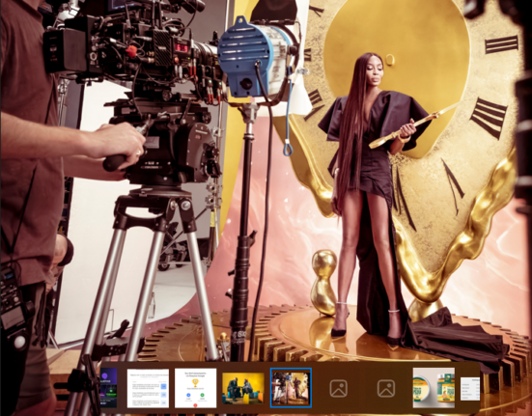Open the first placeholder image icon thumbnail
The image size is (532, 416).
tap(338, 388)
